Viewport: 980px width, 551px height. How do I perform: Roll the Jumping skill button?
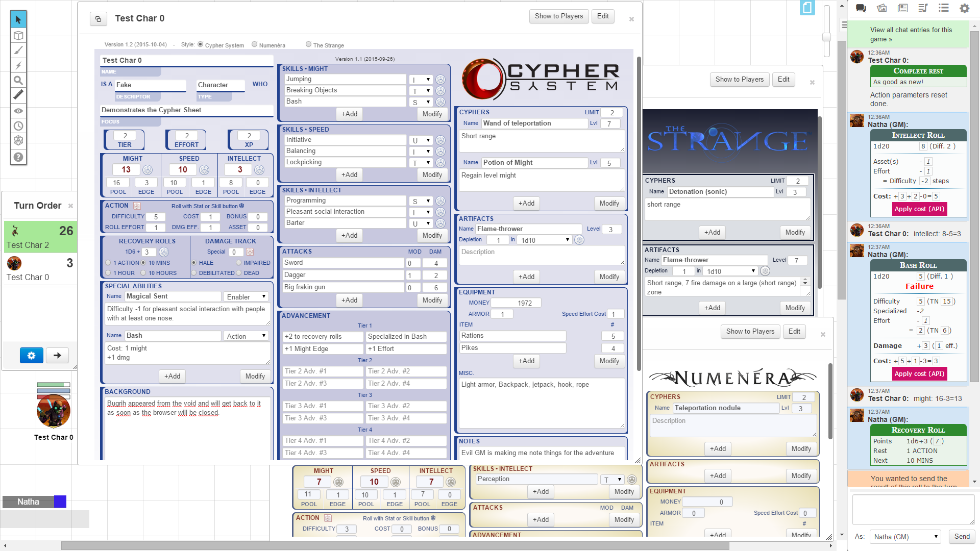click(x=440, y=80)
